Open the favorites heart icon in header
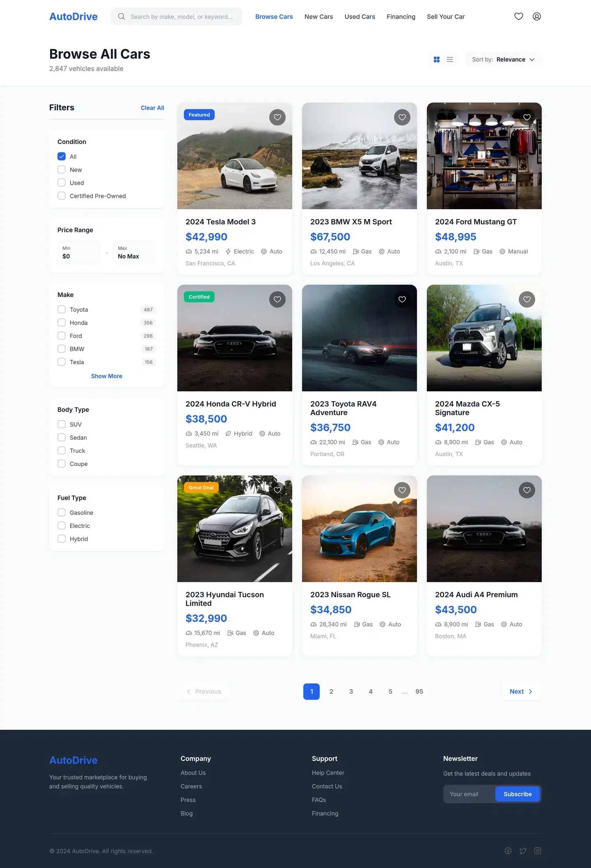The height and width of the screenshot is (868, 591). click(x=519, y=16)
